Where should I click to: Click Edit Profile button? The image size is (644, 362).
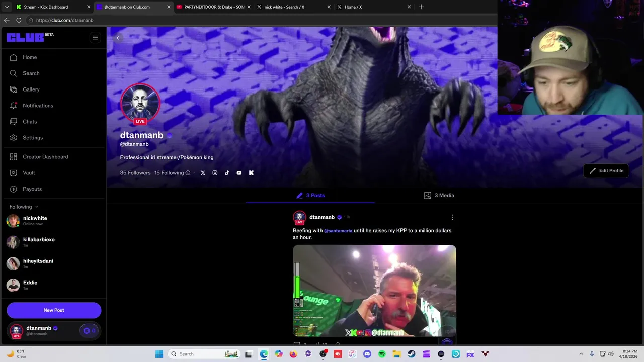[606, 171]
